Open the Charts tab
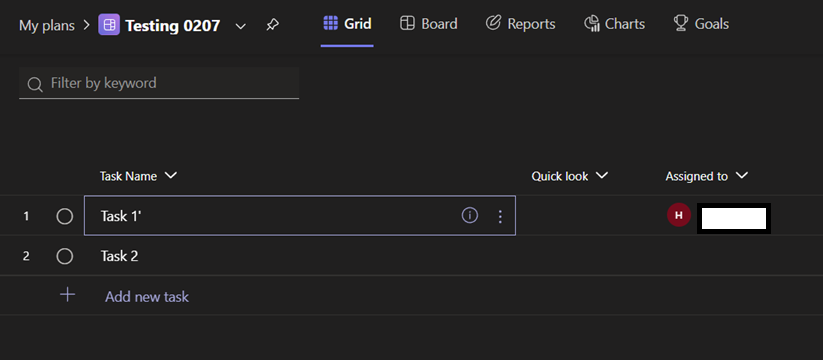823x360 pixels. pyautogui.click(x=614, y=24)
